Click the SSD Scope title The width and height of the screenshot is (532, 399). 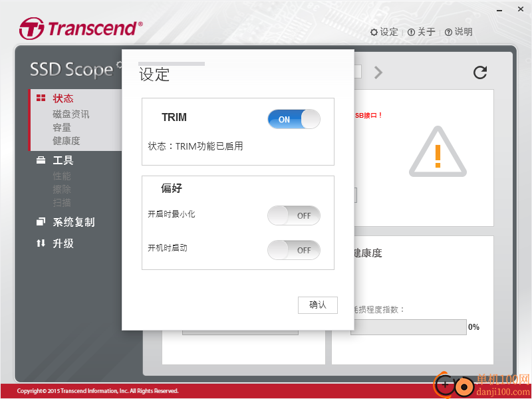(x=71, y=70)
